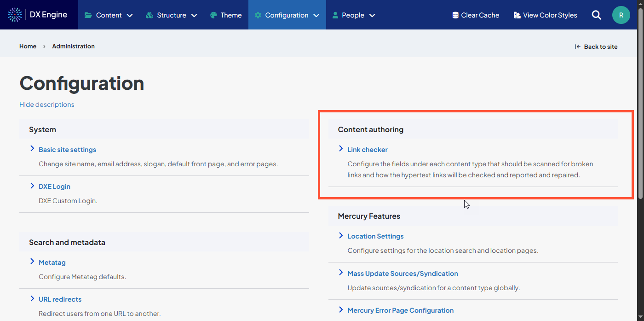The image size is (644, 321).
Task: Click 'Redirect users from one URL' description
Action: [99, 314]
